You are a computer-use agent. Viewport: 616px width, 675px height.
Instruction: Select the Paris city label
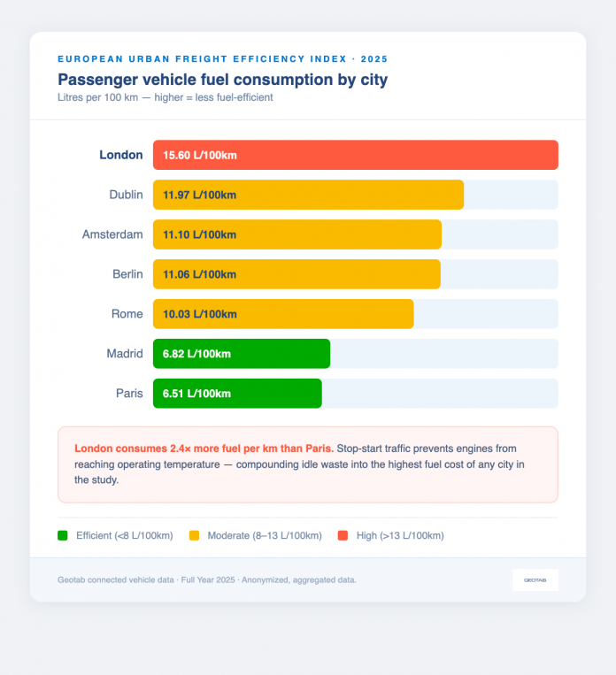(129, 394)
